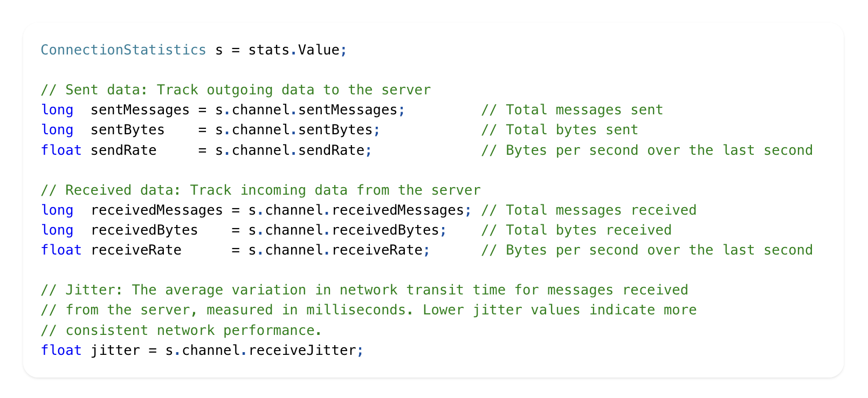Viewport: 868px width, 398px height.
Task: Click the receivedMessages variable declaration
Action: (156, 210)
